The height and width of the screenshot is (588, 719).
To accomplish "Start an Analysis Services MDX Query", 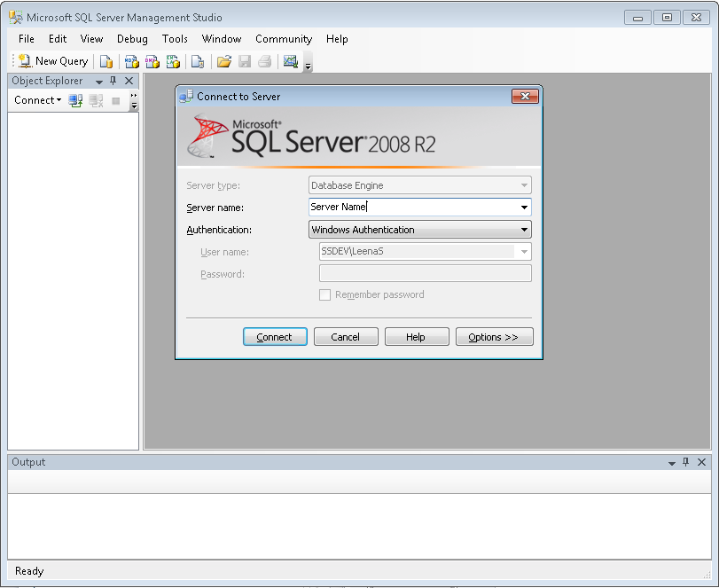I will (x=132, y=61).
